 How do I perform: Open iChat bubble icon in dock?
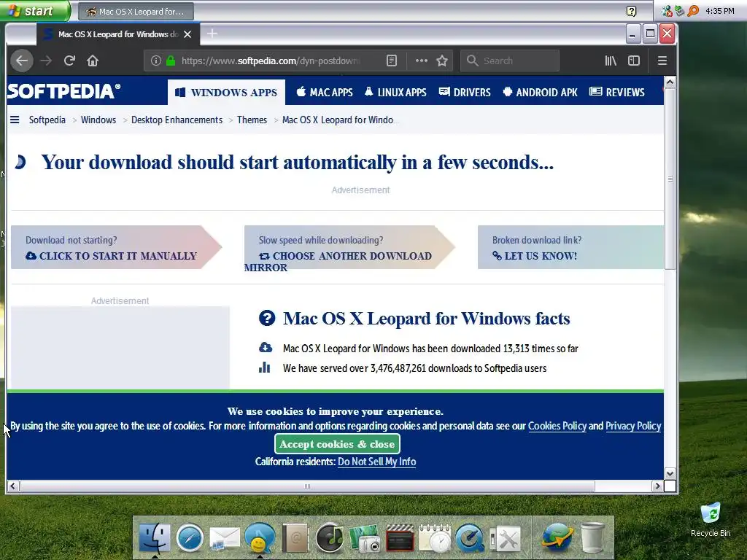click(260, 538)
